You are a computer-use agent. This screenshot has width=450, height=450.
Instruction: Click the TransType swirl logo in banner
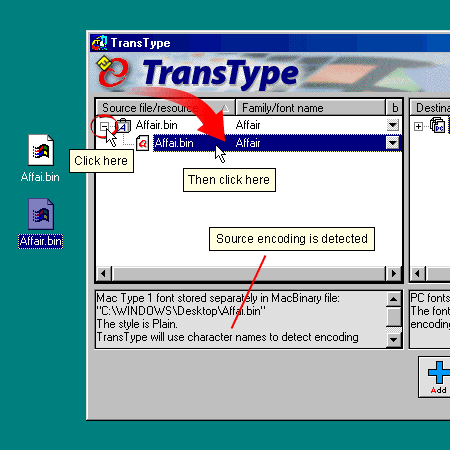[x=112, y=72]
